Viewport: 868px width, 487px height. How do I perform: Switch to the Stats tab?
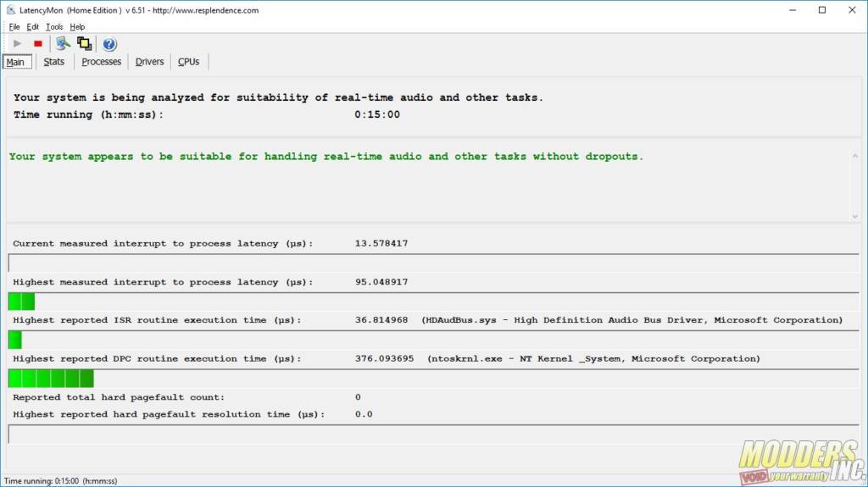click(54, 62)
